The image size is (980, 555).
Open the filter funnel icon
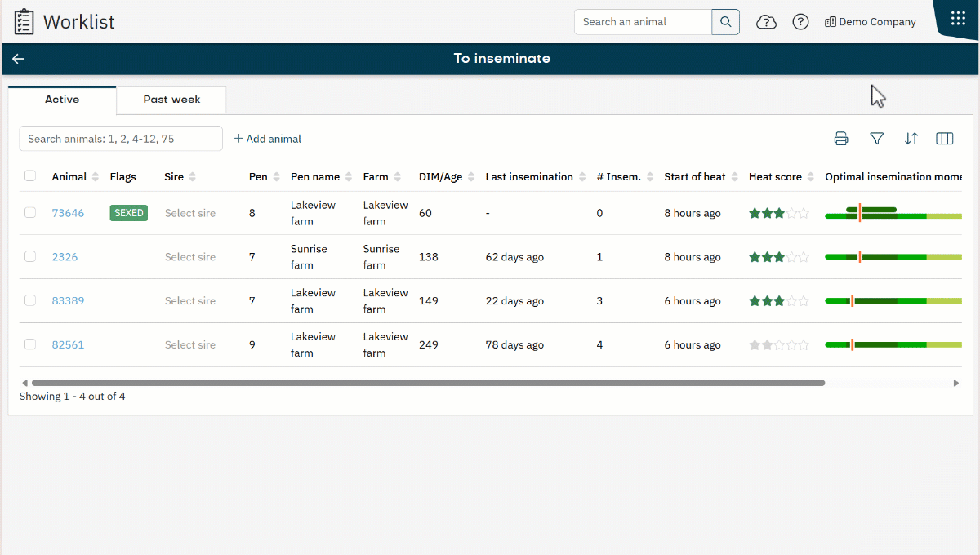pos(876,139)
